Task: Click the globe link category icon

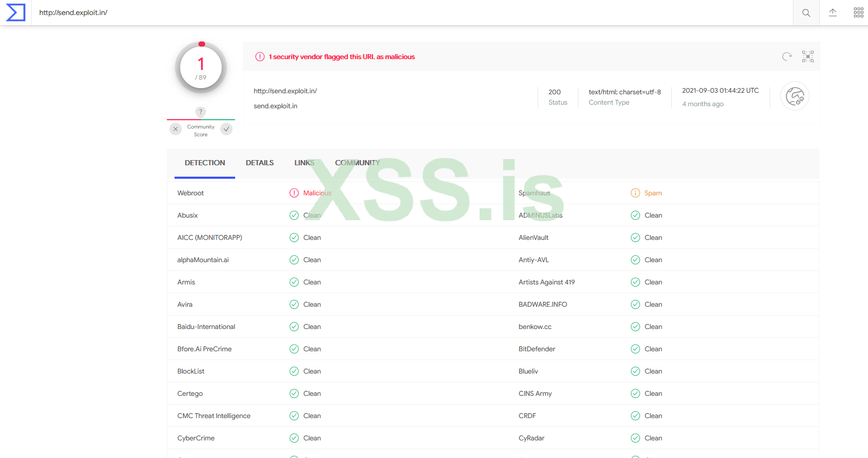Action: click(794, 96)
